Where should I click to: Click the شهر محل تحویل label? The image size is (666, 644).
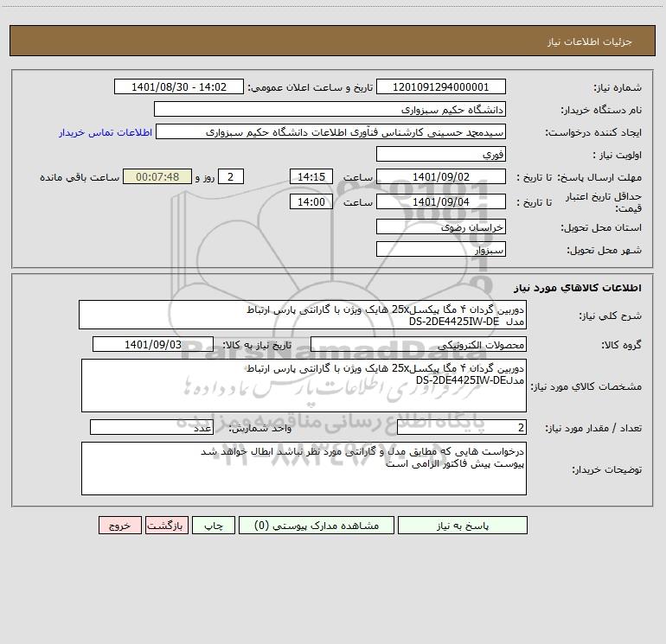(604, 250)
